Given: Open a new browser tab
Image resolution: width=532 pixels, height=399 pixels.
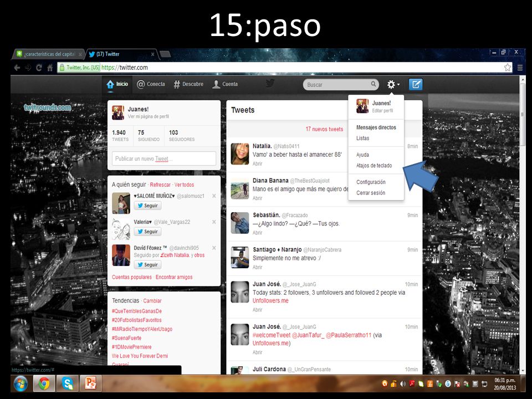Looking at the screenshot, I should [165, 54].
